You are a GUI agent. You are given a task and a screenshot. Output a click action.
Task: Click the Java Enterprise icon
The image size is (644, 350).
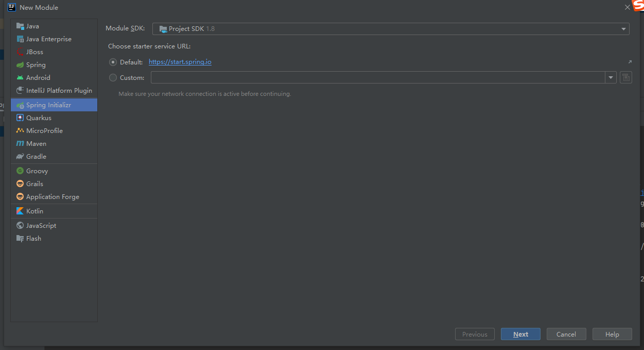[x=20, y=39]
